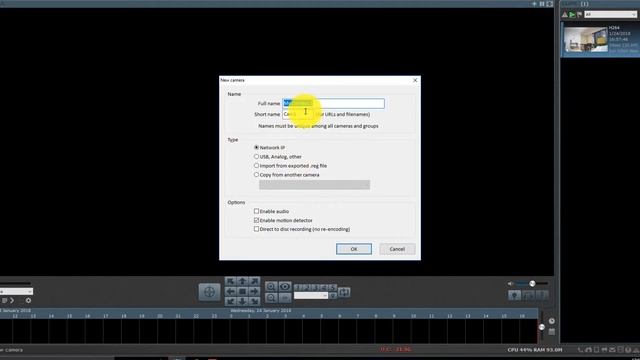Select the PTZ up-right arrow button
This screenshot has width=640, height=360.
(x=254, y=282)
